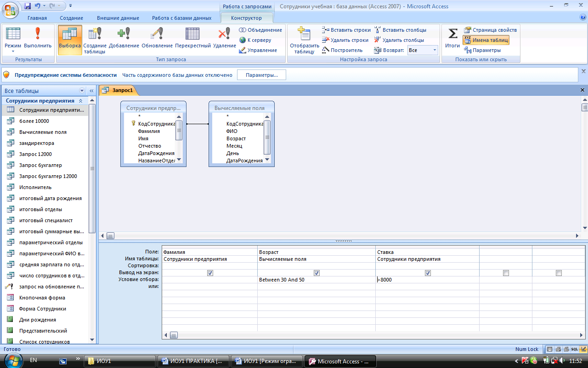The image size is (588, 368).
Task: Uncheck Вывод на экран for Ставка
Action: click(428, 273)
